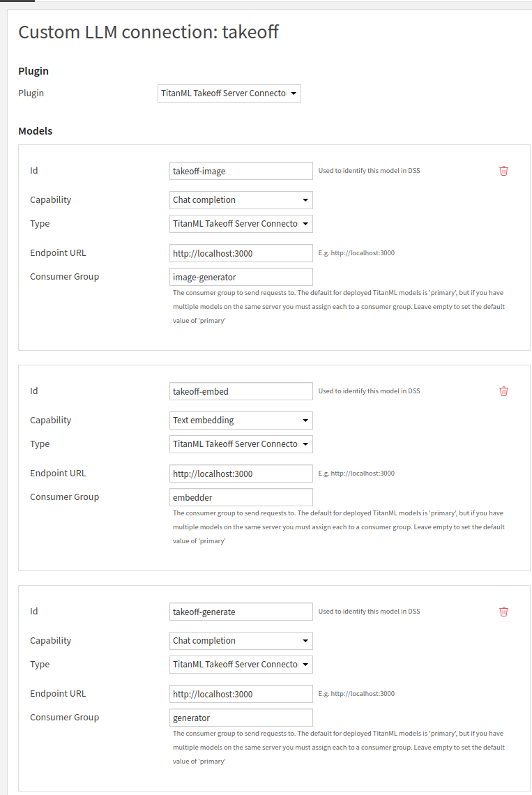
Task: Open Capability dropdown for takeoff-generate model
Action: (x=241, y=641)
